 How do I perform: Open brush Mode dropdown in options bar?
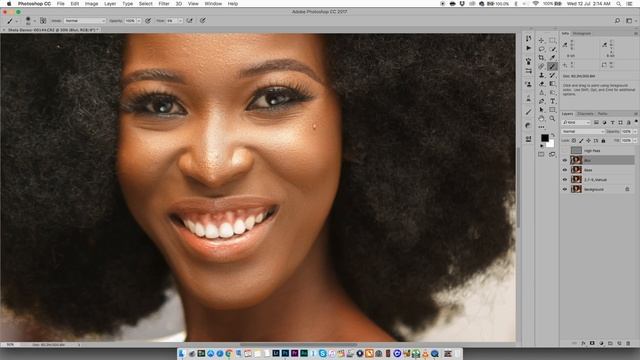(84, 20)
